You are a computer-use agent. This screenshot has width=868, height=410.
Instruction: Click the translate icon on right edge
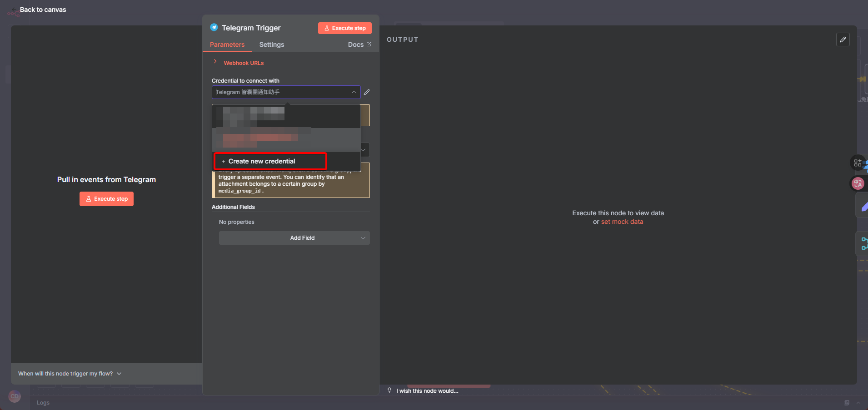pyautogui.click(x=858, y=183)
